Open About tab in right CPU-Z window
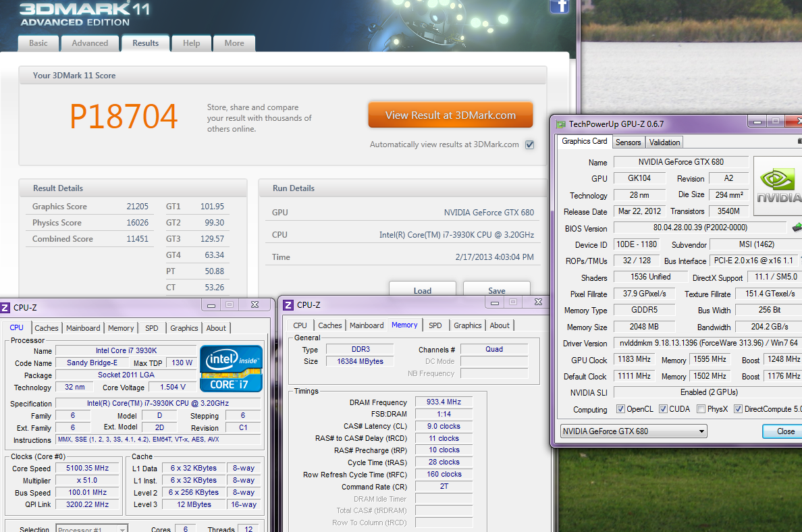Viewport: 802px width, 532px height. point(500,325)
